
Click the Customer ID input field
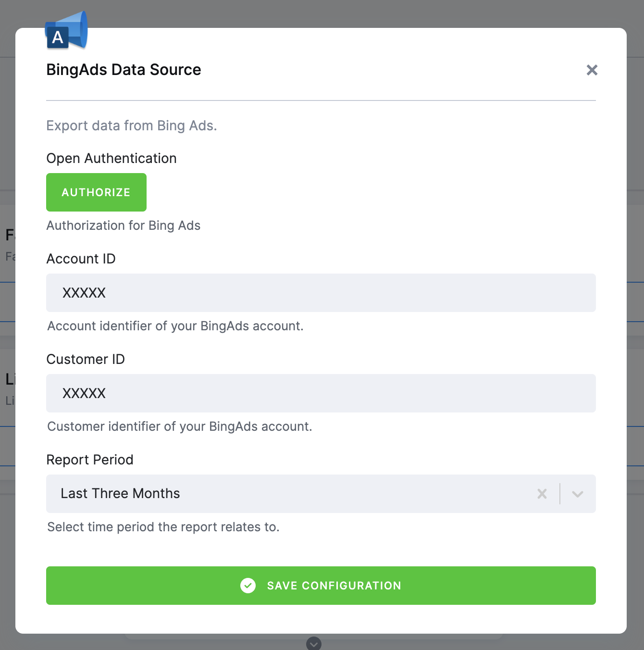click(x=321, y=393)
